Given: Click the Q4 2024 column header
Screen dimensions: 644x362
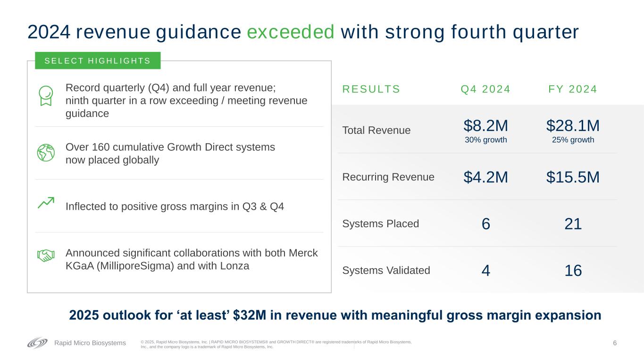Looking at the screenshot, I should click(x=485, y=89).
